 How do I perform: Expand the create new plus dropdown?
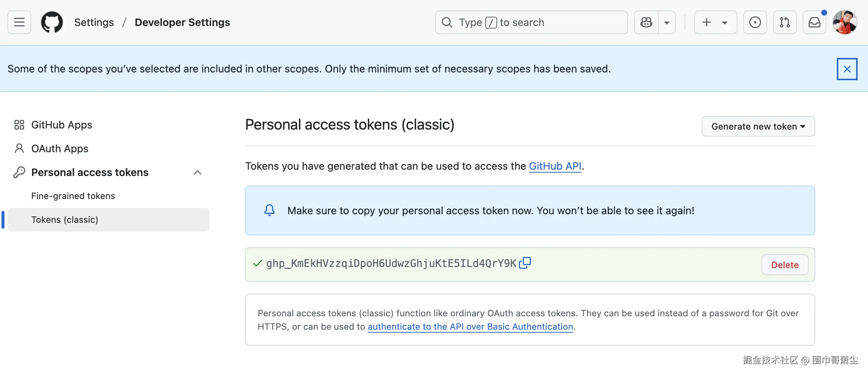pos(715,22)
